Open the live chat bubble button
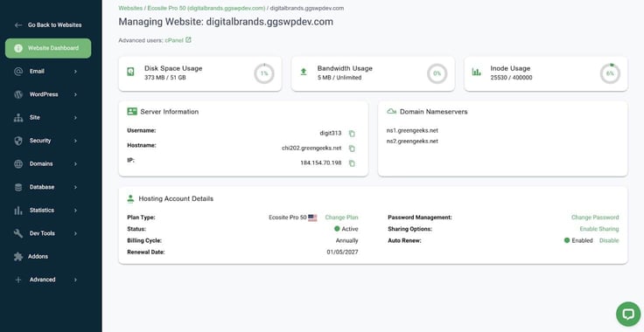 628,314
